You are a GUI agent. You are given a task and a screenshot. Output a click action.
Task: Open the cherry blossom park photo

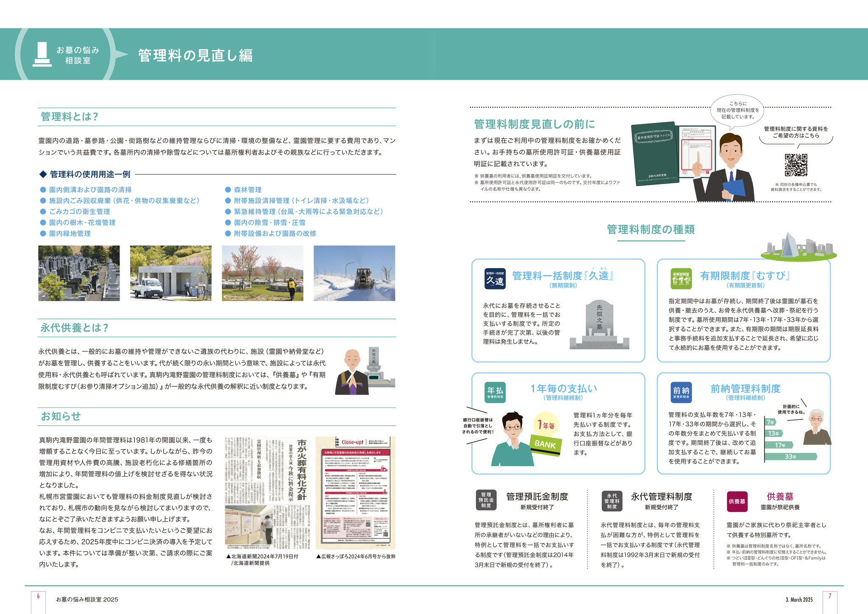click(x=263, y=273)
